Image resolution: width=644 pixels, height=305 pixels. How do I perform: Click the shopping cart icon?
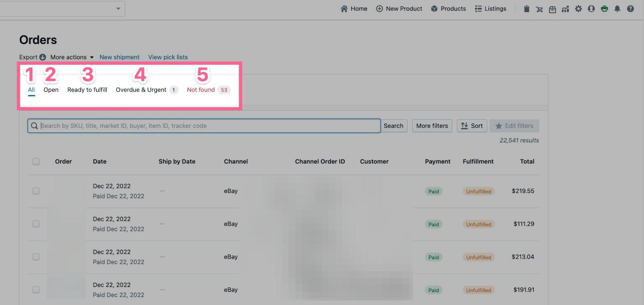pos(539,9)
